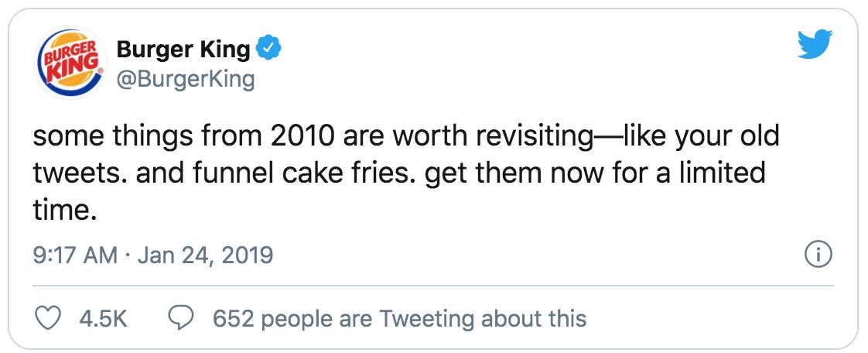Click the 9:17 AM timestamp
The width and height of the screenshot is (868, 353).
tap(76, 255)
